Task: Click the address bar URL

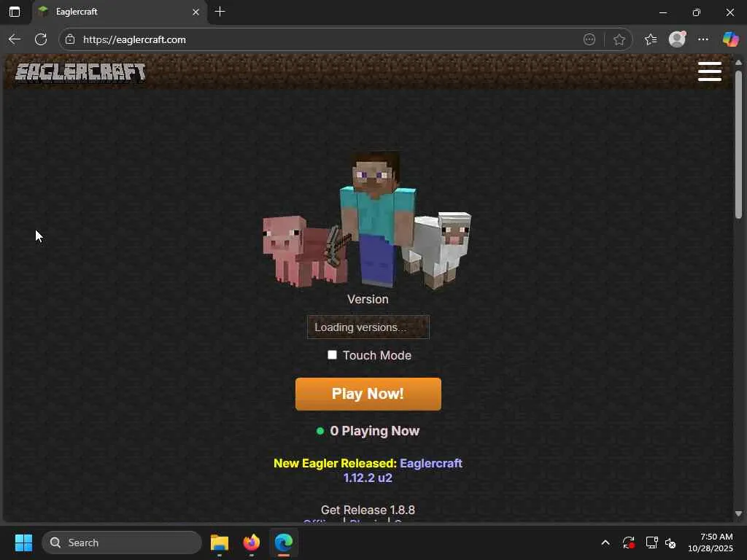Action: coord(134,39)
